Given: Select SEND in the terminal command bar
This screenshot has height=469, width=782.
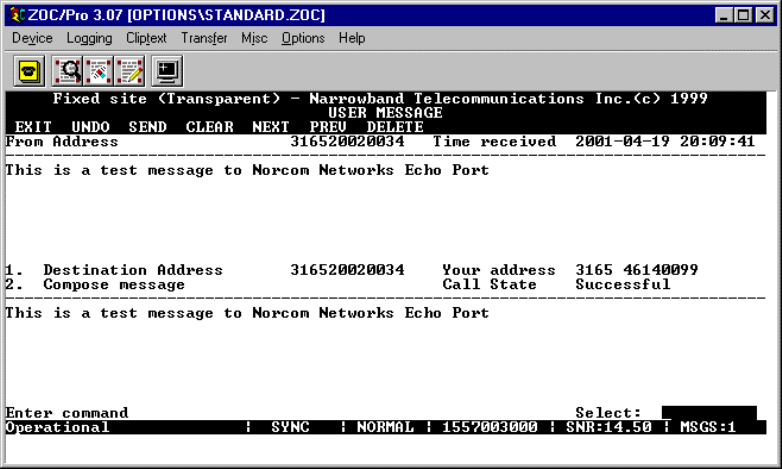Looking at the screenshot, I should [148, 127].
